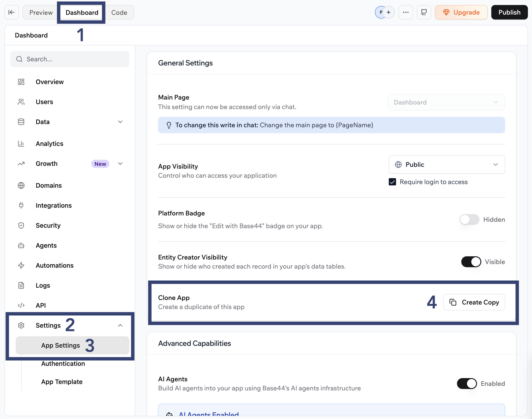Open the Integrations menu item

70,205
